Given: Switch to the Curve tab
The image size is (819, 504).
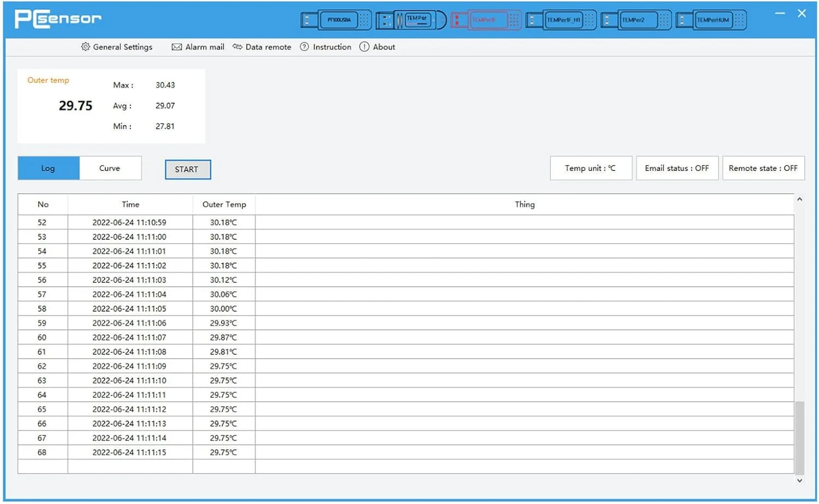Looking at the screenshot, I should pos(110,168).
